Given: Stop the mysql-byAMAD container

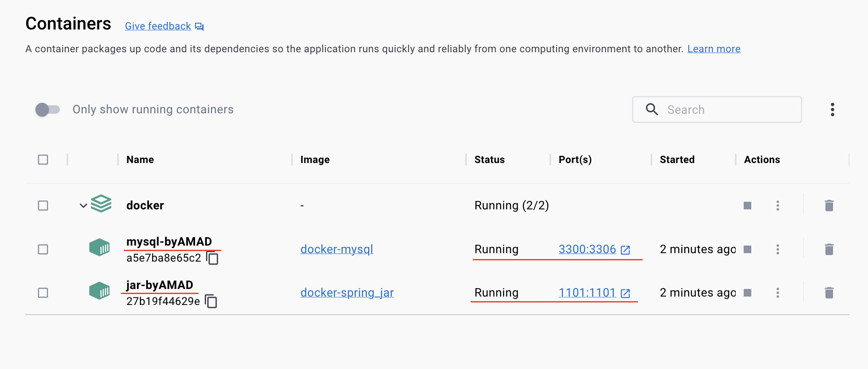Looking at the screenshot, I should click(747, 249).
